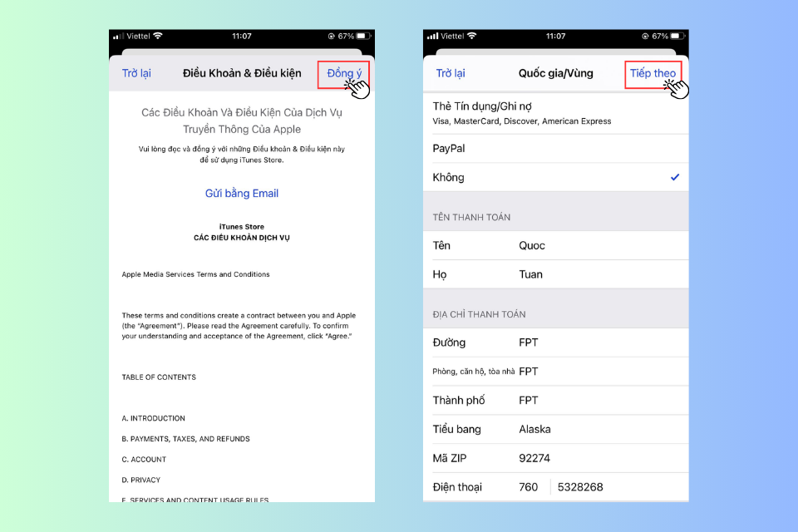
Task: Edit the phone number 5328268
Action: click(x=580, y=487)
